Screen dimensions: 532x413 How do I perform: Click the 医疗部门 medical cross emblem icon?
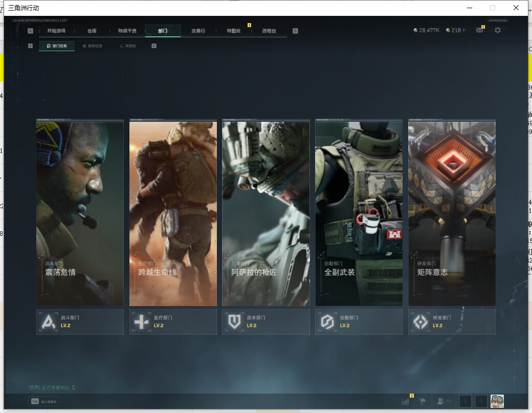141,322
